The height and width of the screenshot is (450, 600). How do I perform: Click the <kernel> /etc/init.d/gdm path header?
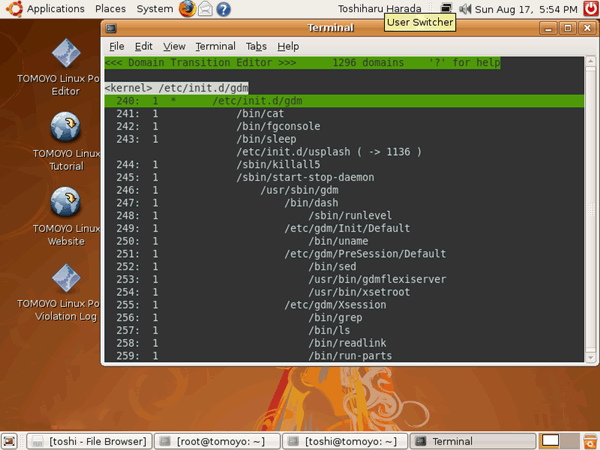(176, 88)
